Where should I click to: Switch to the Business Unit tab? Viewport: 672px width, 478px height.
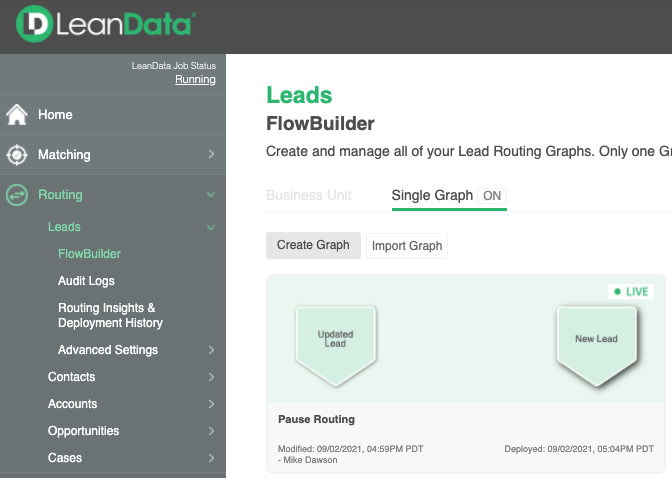point(309,196)
